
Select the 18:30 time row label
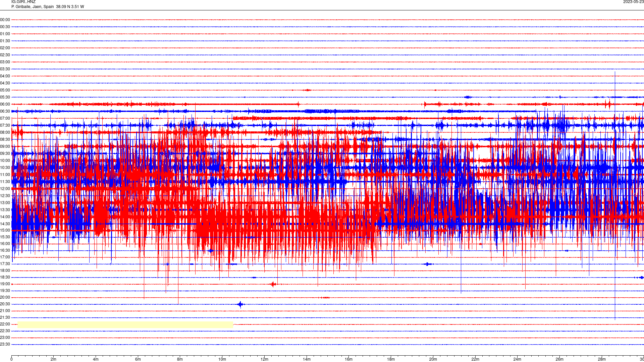(5, 277)
